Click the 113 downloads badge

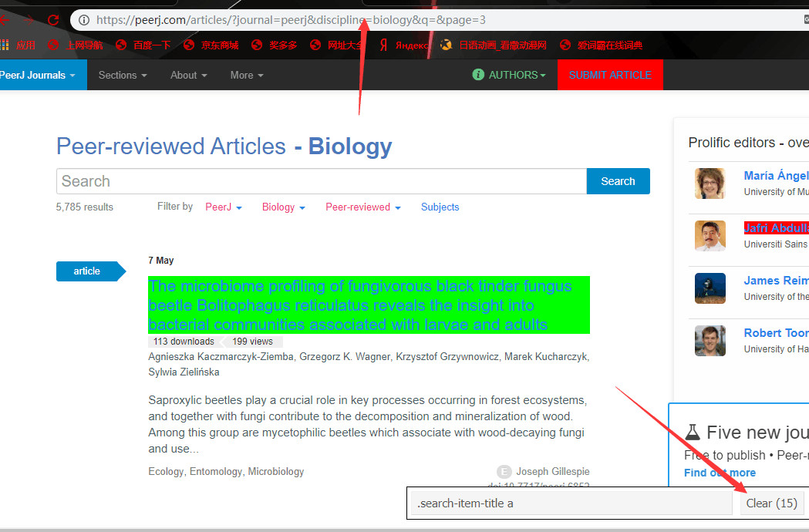pos(183,341)
